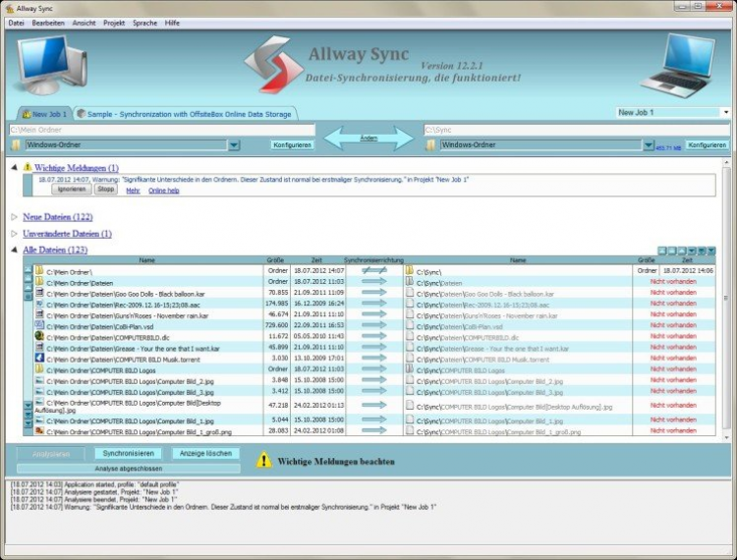Viewport: 737px width, 560px height.
Task: Click the image icon of left Computer Bild_1_groß.png
Action: (x=39, y=430)
